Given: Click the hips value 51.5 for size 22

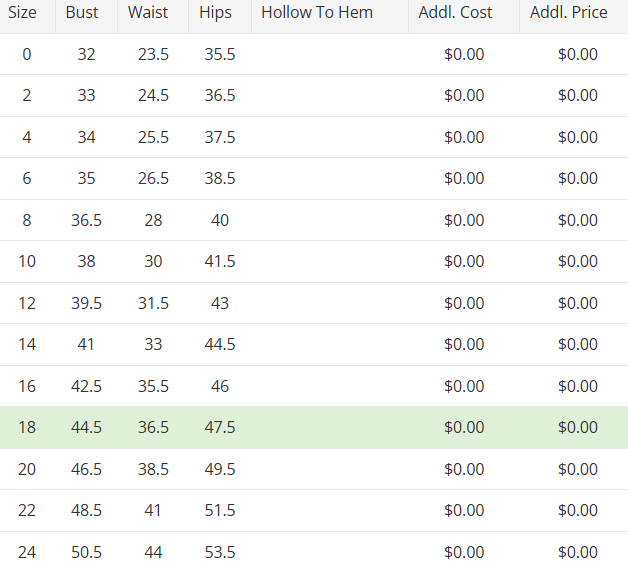Looking at the screenshot, I should click(220, 510).
